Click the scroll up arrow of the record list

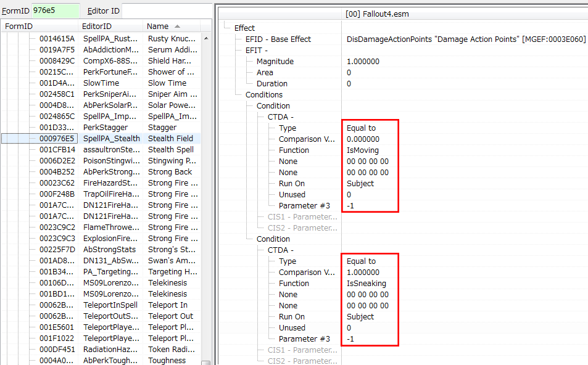[206, 38]
